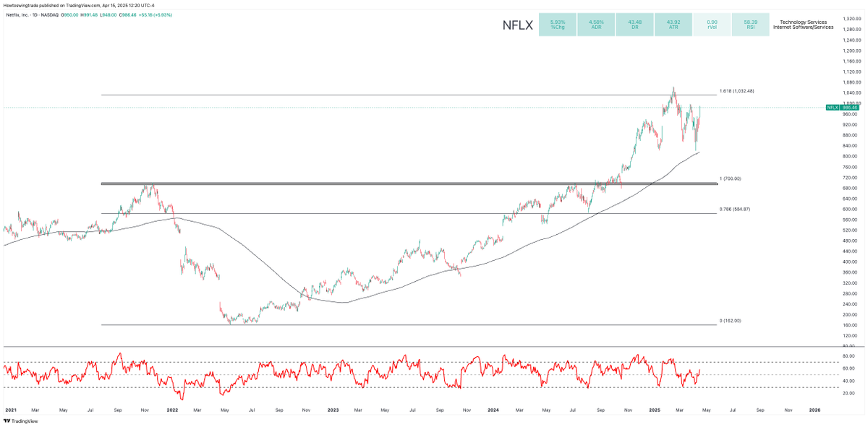This screenshot has height=427, width=868.
Task: Click the 0 (162.00) Fibonacci level label
Action: pyautogui.click(x=730, y=321)
